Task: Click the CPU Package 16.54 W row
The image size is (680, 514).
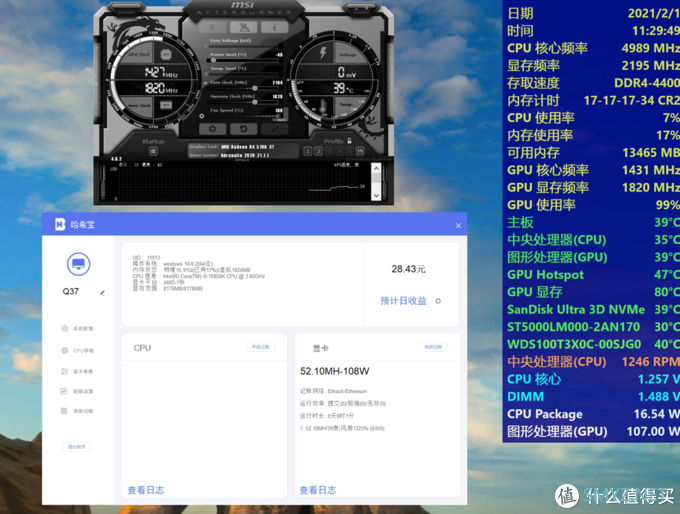Action: click(x=593, y=414)
